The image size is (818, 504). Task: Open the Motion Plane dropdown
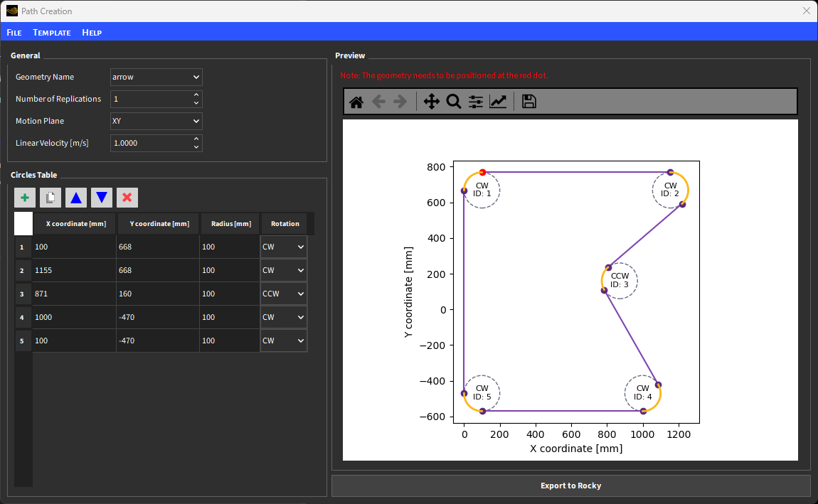point(156,121)
